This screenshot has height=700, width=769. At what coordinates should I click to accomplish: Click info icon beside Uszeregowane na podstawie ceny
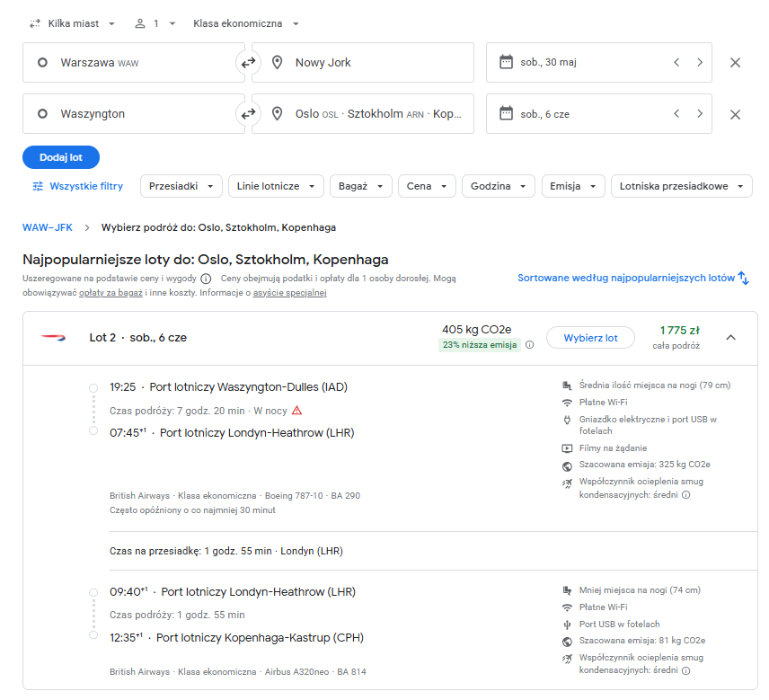pyautogui.click(x=206, y=279)
